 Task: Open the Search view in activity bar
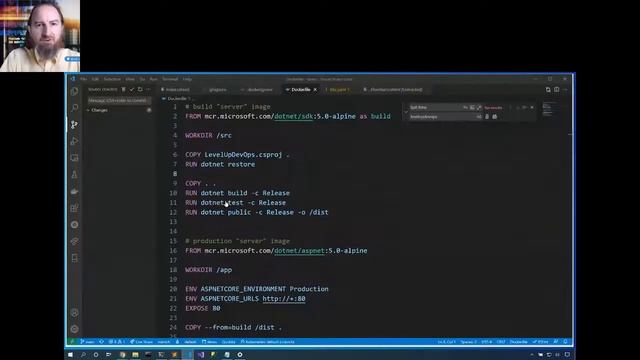pos(74,108)
